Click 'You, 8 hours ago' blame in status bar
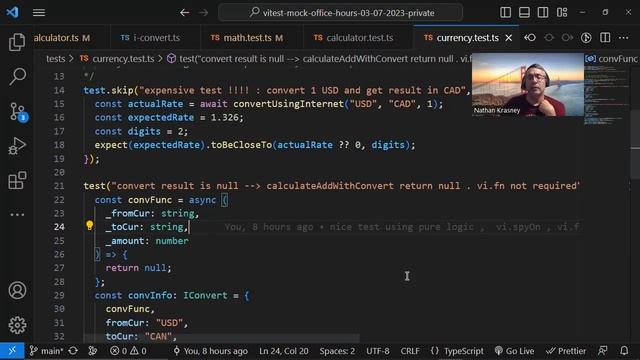Screen dimensions: 640x360 pyautogui.click(x=210, y=351)
